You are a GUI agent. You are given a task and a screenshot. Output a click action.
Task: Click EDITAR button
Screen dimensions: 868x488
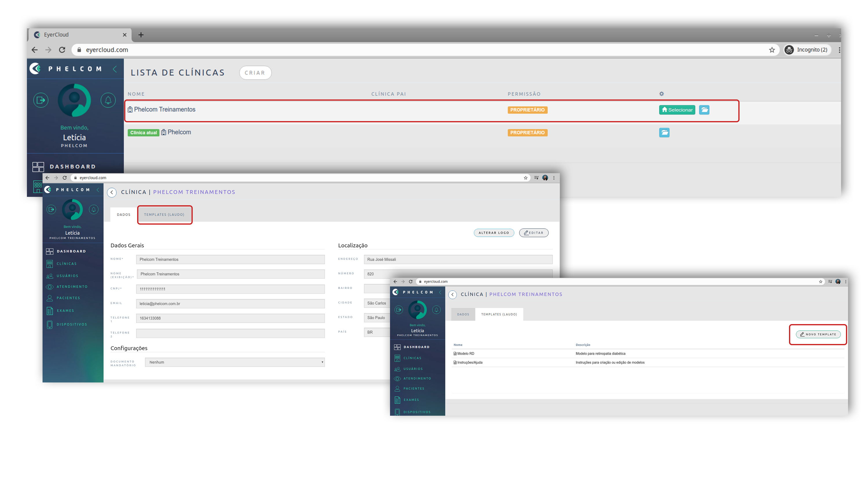tap(534, 233)
